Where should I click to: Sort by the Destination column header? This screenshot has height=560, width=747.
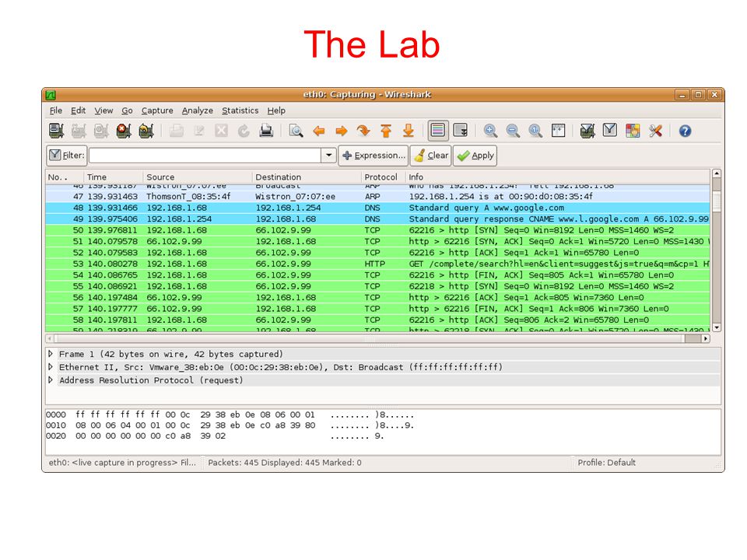(x=307, y=177)
